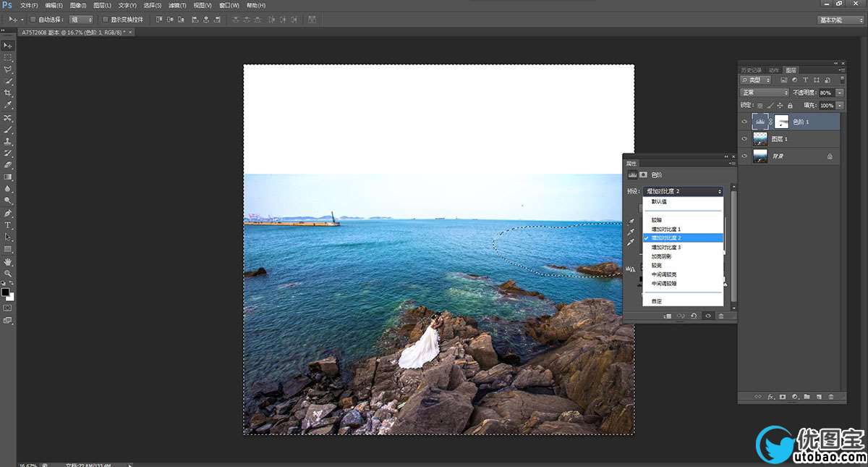The width and height of the screenshot is (868, 467).
Task: Toggle lock transparent pixels
Action: coord(761,106)
